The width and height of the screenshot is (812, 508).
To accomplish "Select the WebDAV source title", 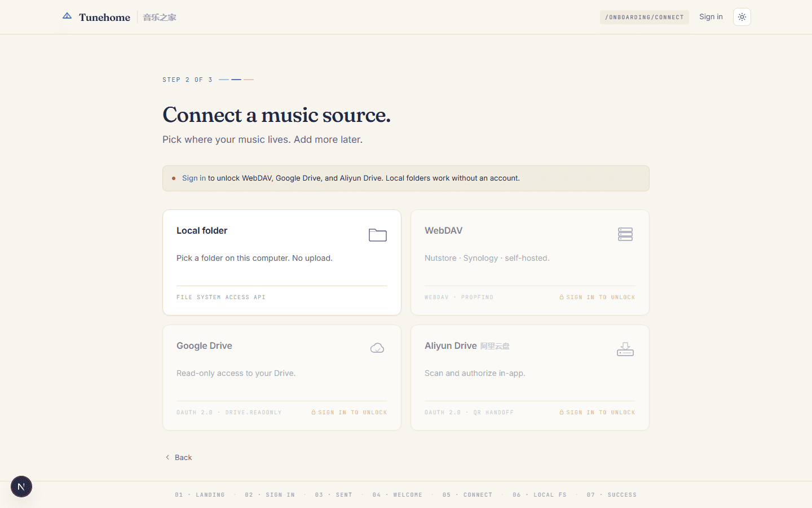I will click(x=444, y=230).
